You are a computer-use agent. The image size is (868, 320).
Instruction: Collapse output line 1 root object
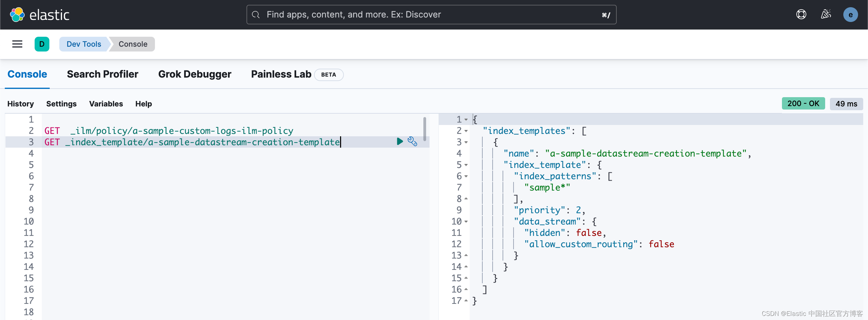pos(466,119)
